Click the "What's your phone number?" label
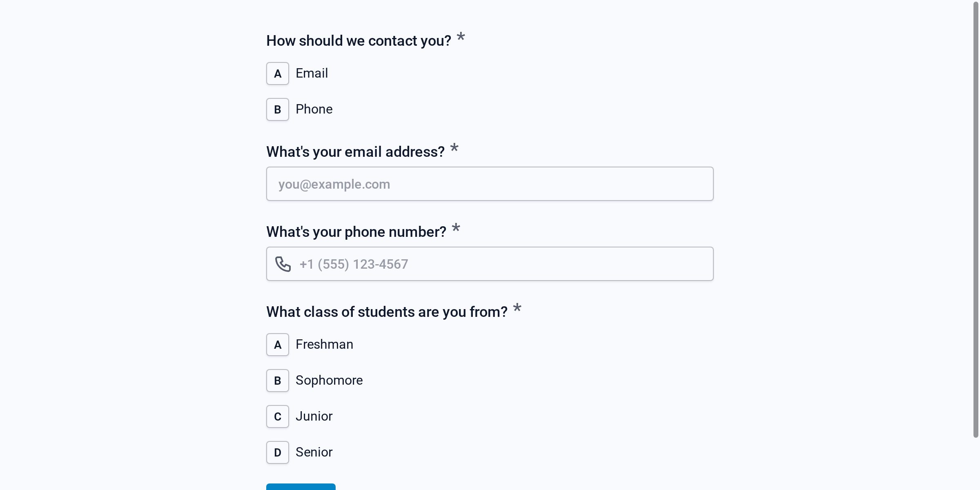The image size is (980, 490). pos(356,232)
